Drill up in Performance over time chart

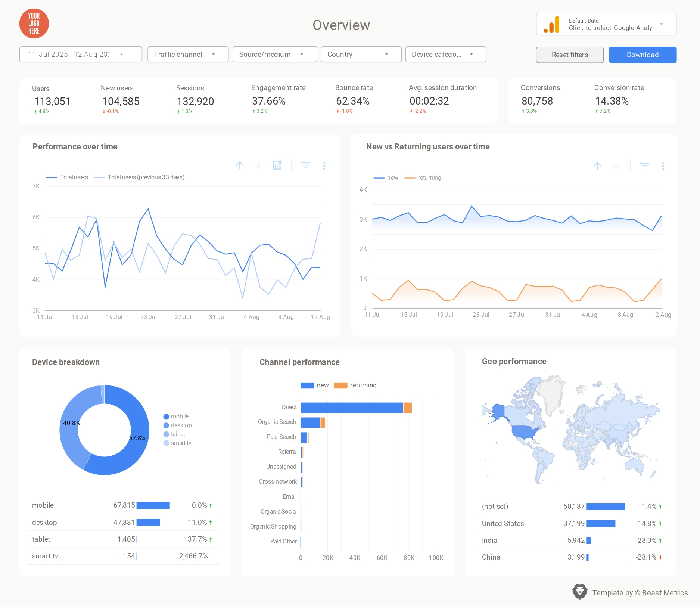tap(240, 165)
